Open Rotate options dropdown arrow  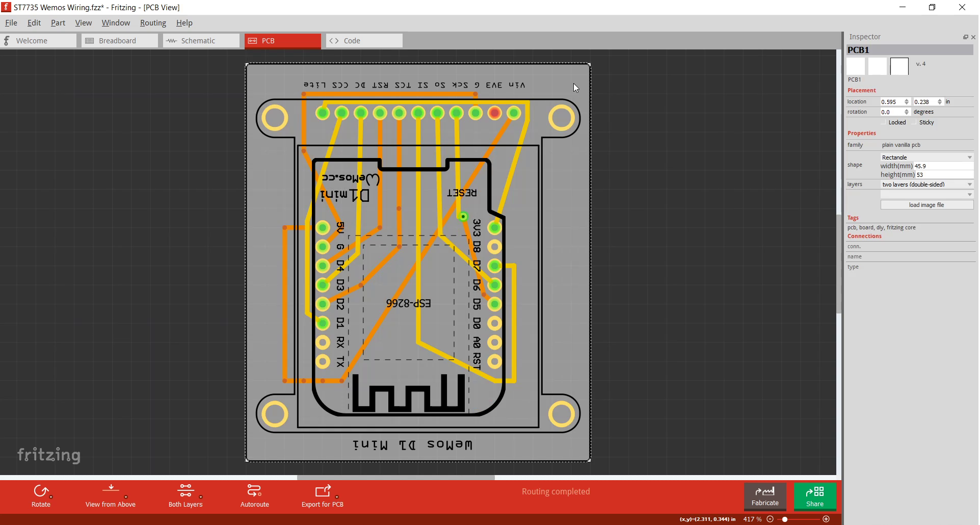tap(51, 497)
